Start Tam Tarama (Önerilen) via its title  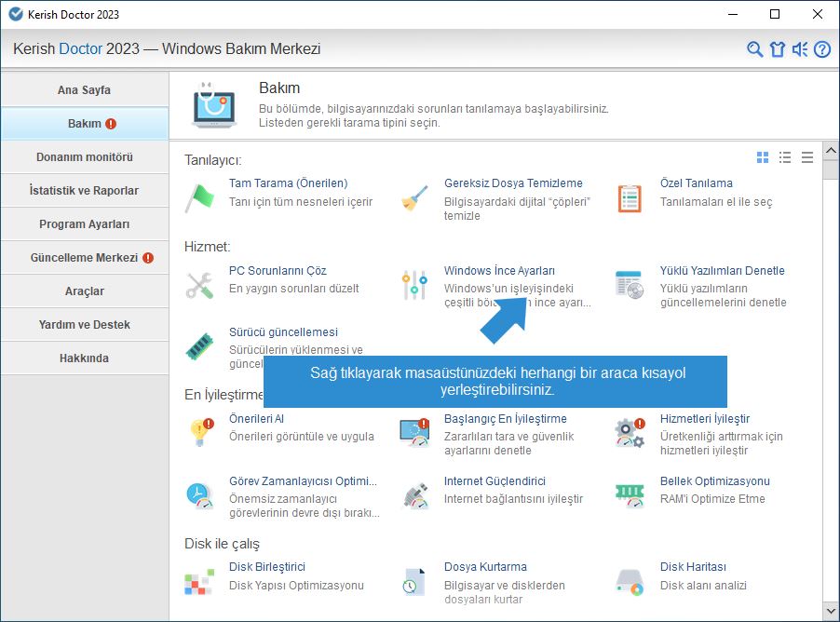tap(288, 183)
